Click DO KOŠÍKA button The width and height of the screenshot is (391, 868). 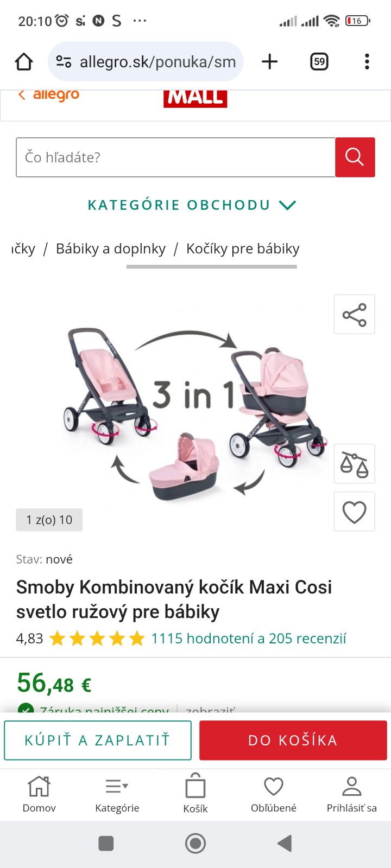[x=293, y=741]
